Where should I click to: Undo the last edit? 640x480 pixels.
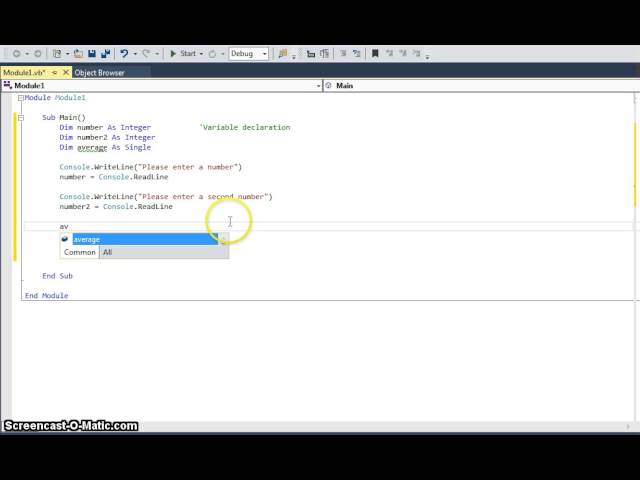[124, 53]
